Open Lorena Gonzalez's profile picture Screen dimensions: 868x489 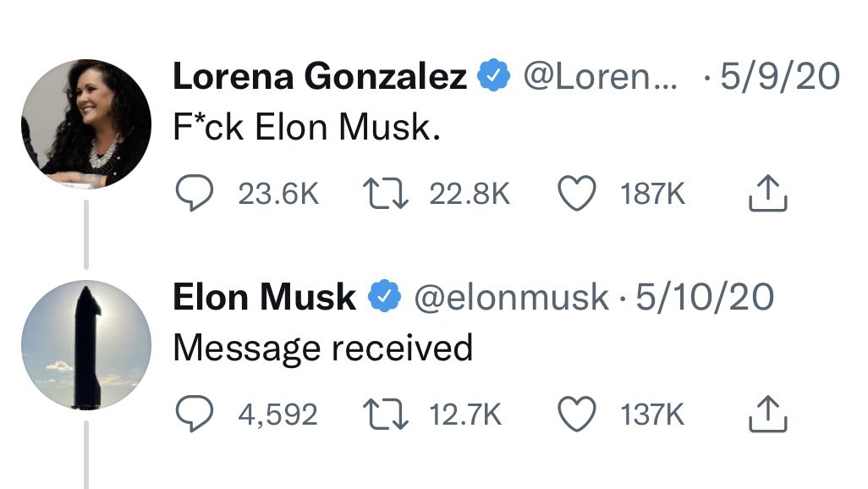[x=86, y=124]
